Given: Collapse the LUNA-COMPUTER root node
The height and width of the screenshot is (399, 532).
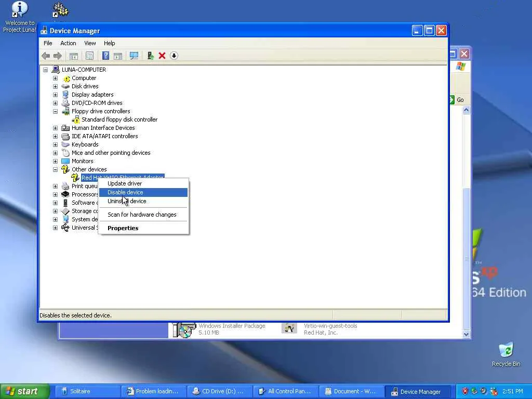Looking at the screenshot, I should click(x=46, y=70).
